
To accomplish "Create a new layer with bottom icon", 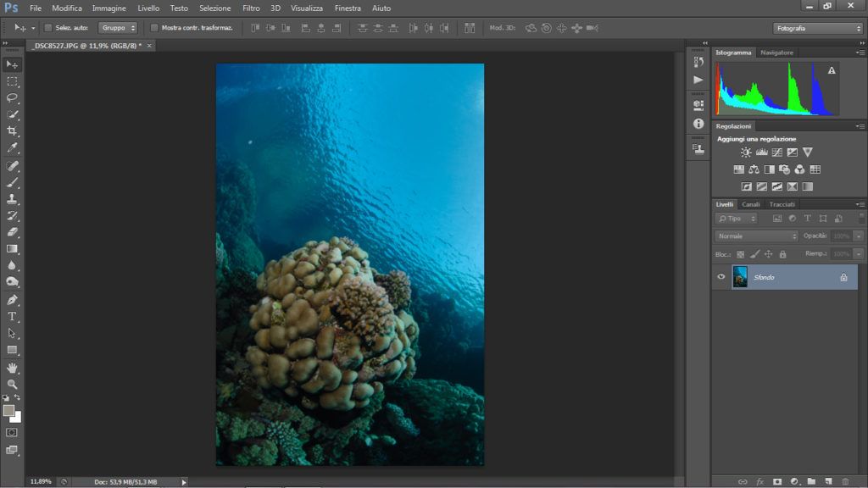I will [828, 481].
